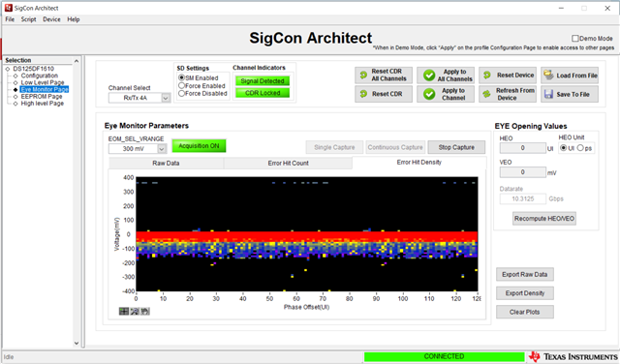Click the graph cursor tool icon below plot
Image resolution: width=620 pixels, height=364 pixels.
124,312
